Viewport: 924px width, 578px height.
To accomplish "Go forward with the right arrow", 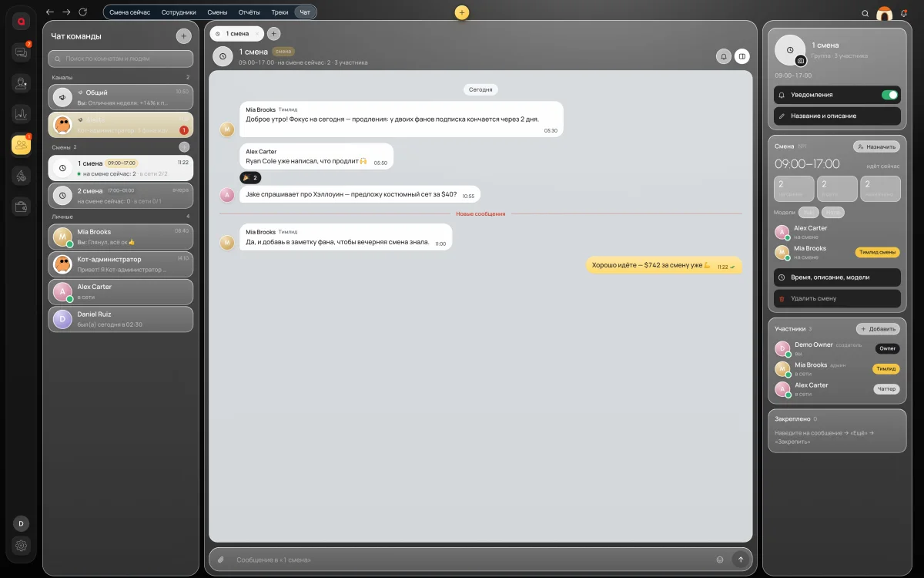I will [66, 12].
